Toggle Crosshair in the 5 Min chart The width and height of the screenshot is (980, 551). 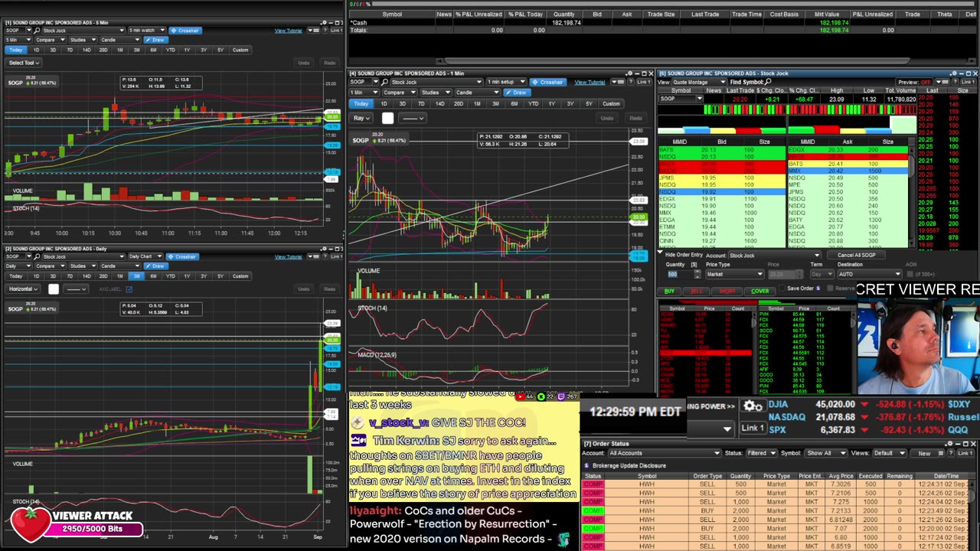click(x=185, y=31)
